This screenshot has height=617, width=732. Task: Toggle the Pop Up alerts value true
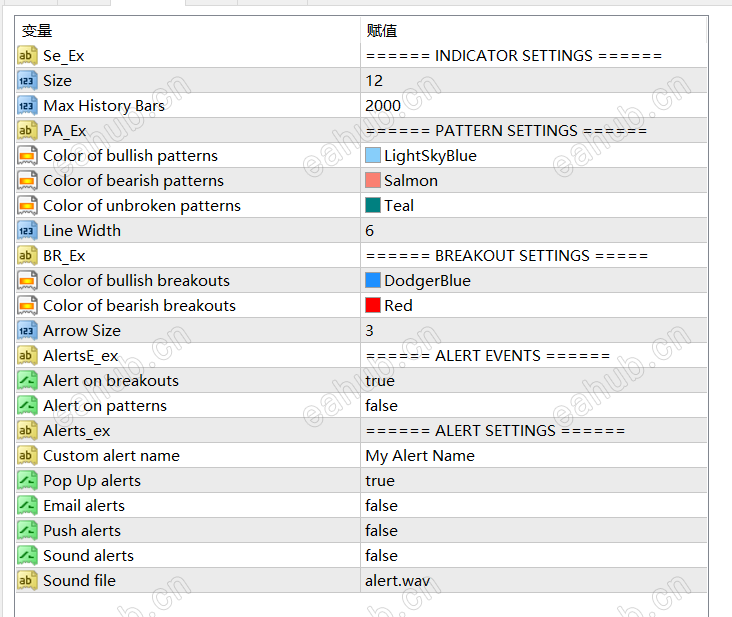point(380,481)
